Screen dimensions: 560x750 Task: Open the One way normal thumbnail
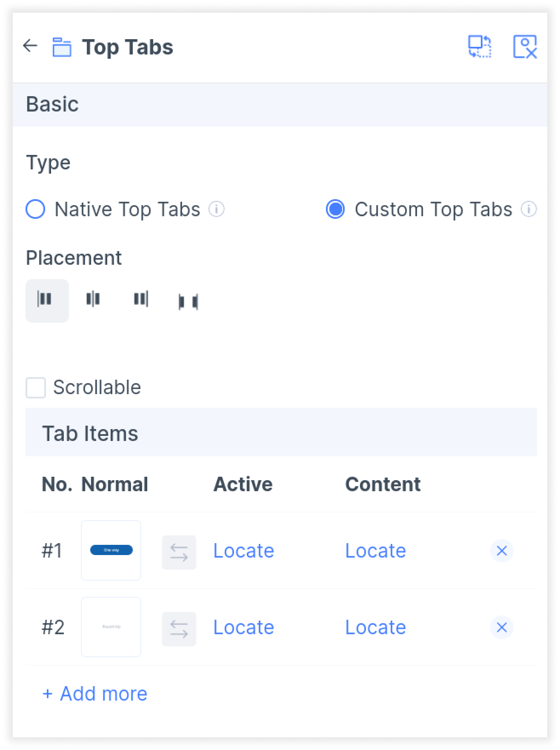(x=111, y=550)
